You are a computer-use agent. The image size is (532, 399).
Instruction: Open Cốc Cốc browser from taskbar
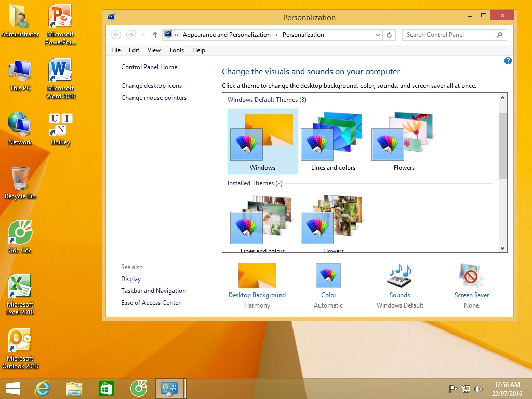pyautogui.click(x=138, y=389)
